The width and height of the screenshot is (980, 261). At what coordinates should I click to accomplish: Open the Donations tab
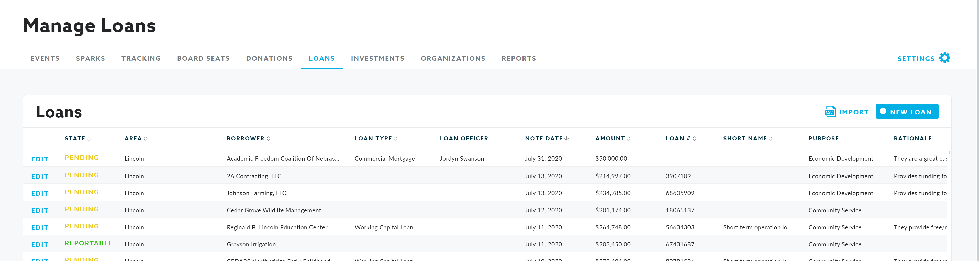point(269,59)
